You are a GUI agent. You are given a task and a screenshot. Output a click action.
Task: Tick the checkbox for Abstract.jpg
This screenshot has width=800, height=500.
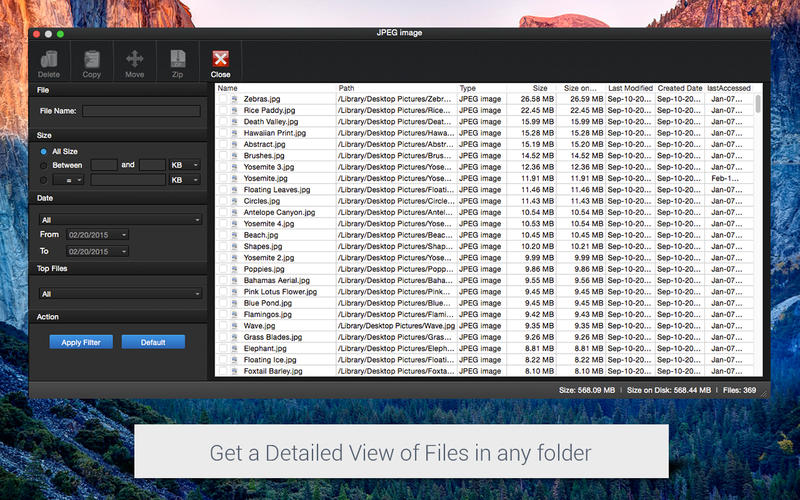[x=222, y=145]
